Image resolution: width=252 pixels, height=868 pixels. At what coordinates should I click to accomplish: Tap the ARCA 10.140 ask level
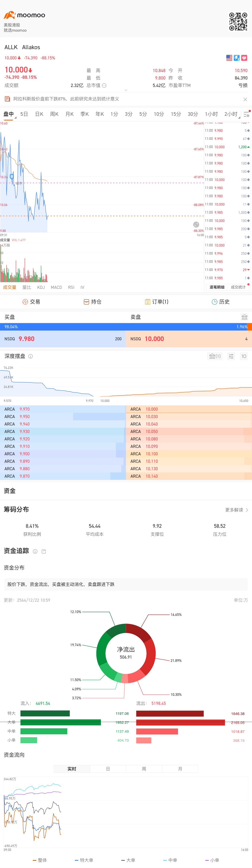[189, 476]
